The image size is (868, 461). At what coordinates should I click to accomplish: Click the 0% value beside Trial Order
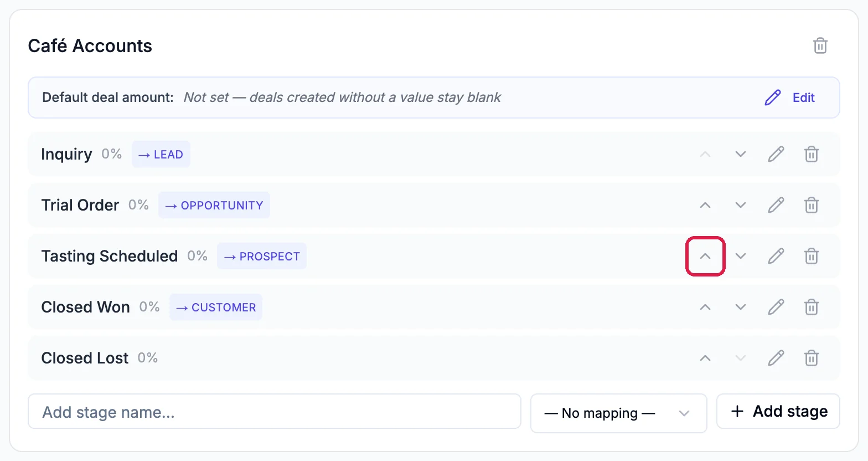[139, 205]
